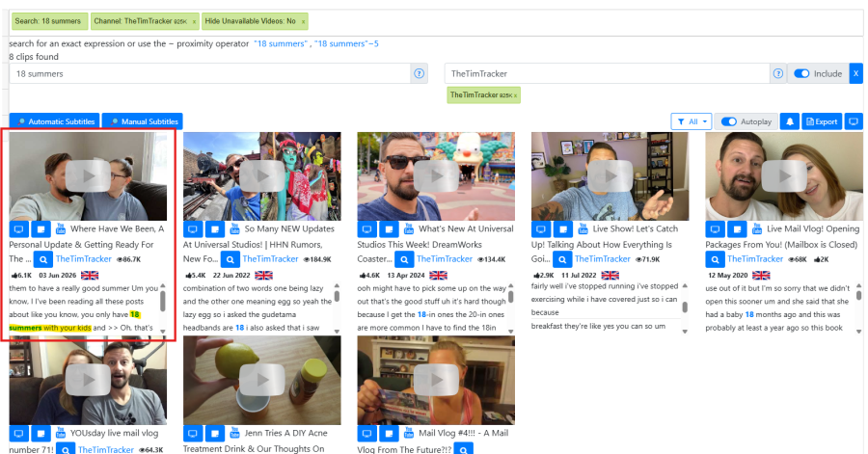Screen dimensions: 868x454
Task: Click monitor icon next to Export
Action: pos(854,121)
